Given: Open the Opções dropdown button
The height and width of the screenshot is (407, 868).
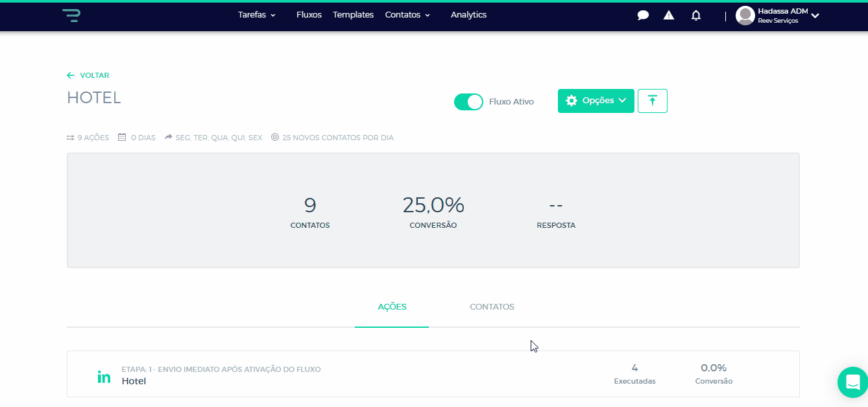Looking at the screenshot, I should [596, 101].
